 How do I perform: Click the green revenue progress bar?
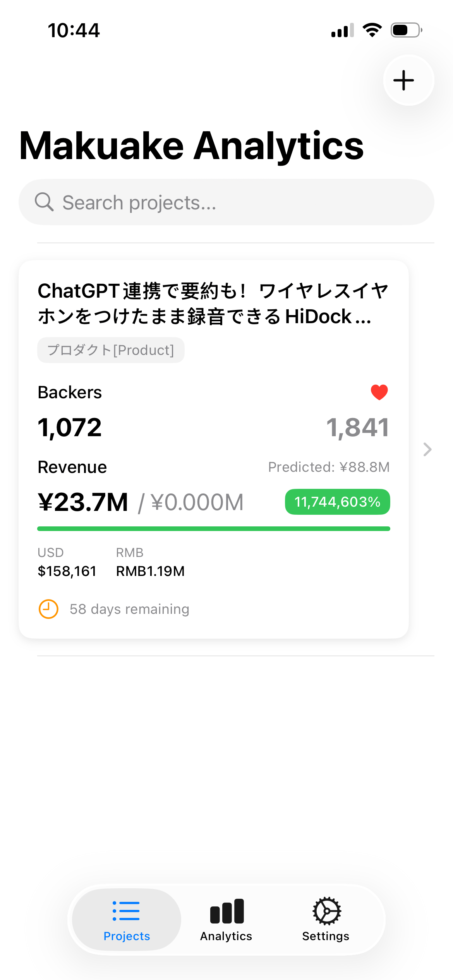(x=214, y=529)
